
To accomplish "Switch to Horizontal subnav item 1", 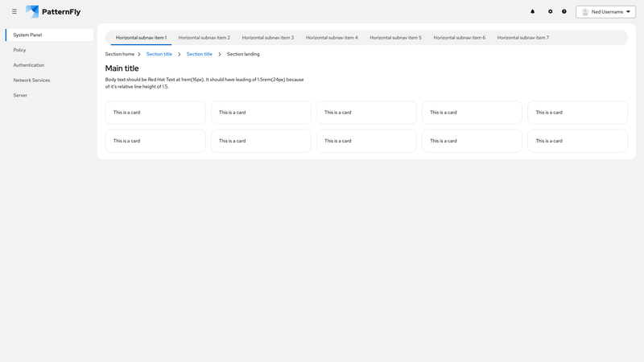I will pyautogui.click(x=141, y=38).
